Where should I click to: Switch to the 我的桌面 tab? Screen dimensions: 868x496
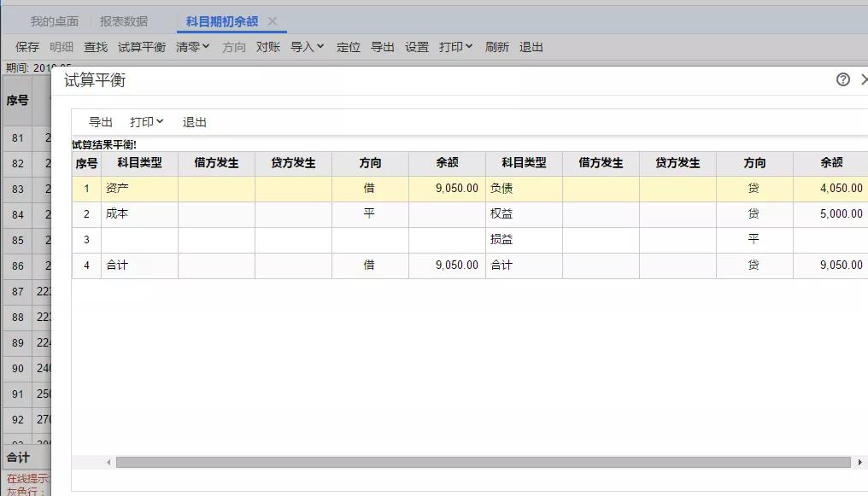pos(55,21)
